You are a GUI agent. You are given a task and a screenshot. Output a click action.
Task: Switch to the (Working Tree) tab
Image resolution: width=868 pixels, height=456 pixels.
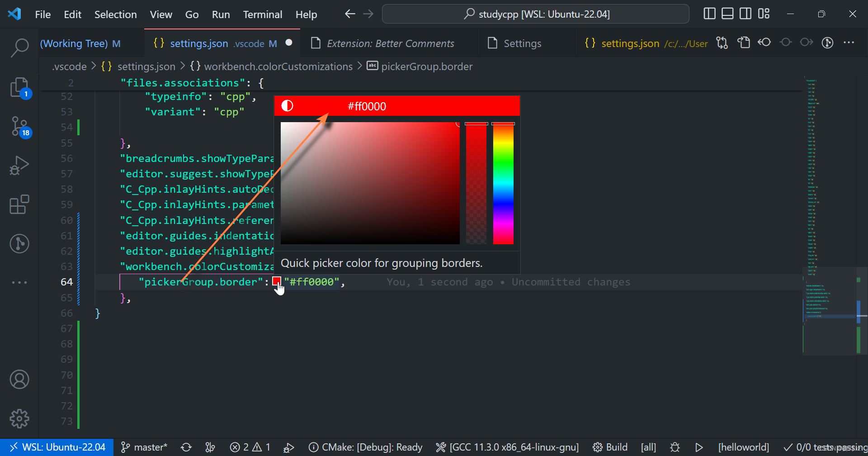pos(92,43)
